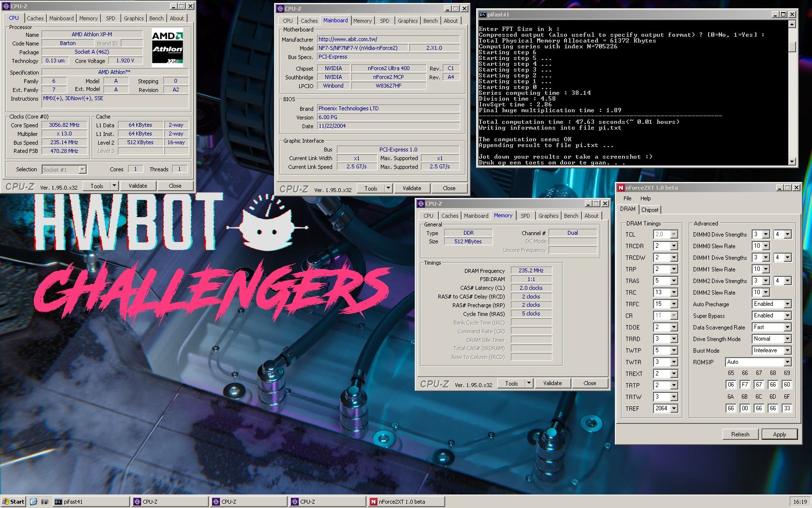Click pifast41 console window title icon

(482, 15)
